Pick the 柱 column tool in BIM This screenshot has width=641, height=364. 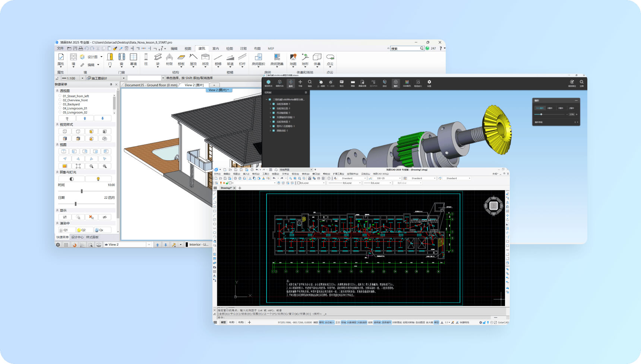[146, 59]
